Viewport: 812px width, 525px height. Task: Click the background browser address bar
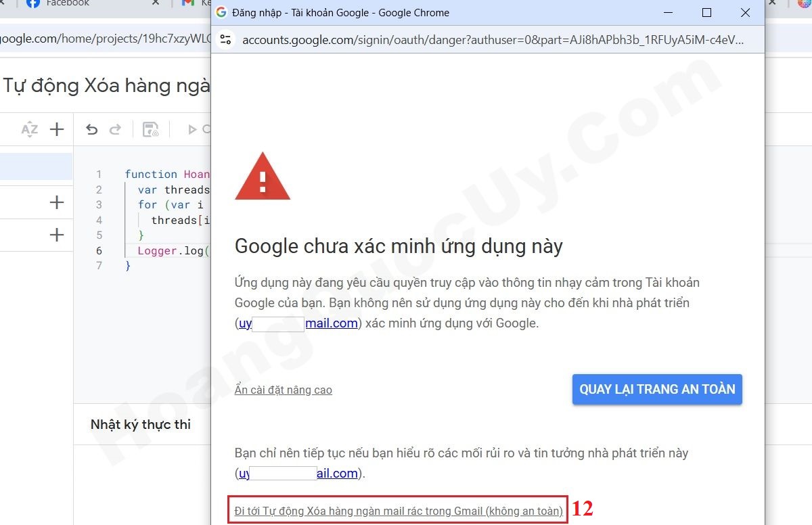click(x=106, y=39)
